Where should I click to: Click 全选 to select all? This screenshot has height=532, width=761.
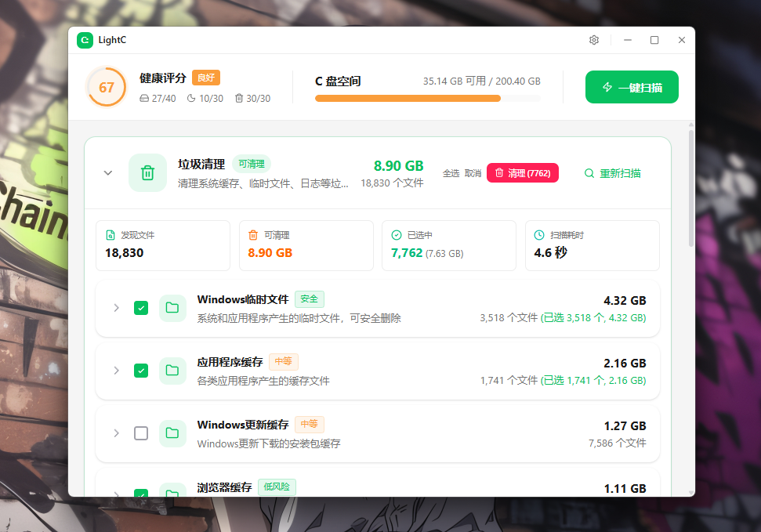point(451,173)
